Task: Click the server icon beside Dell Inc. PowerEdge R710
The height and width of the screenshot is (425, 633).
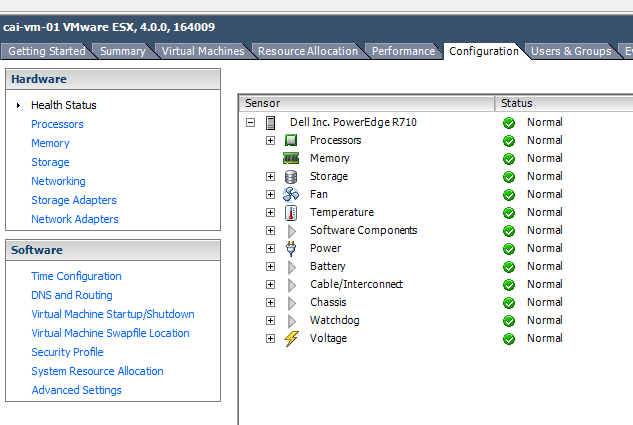Action: point(270,123)
